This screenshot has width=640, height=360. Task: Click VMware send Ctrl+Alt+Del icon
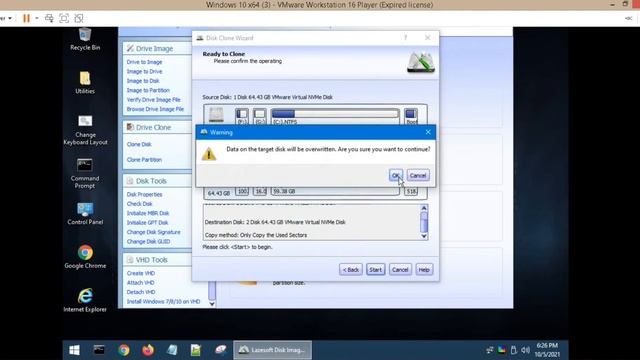point(49,18)
